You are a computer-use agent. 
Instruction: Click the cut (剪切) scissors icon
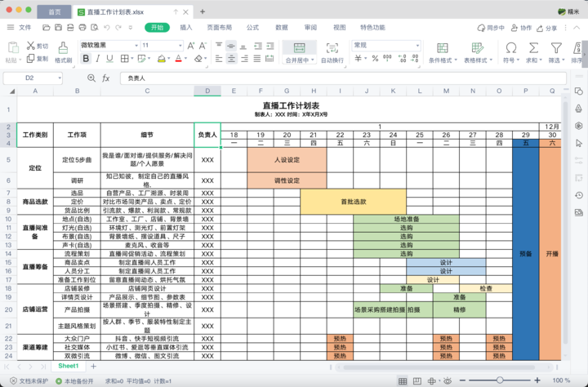tap(31, 46)
